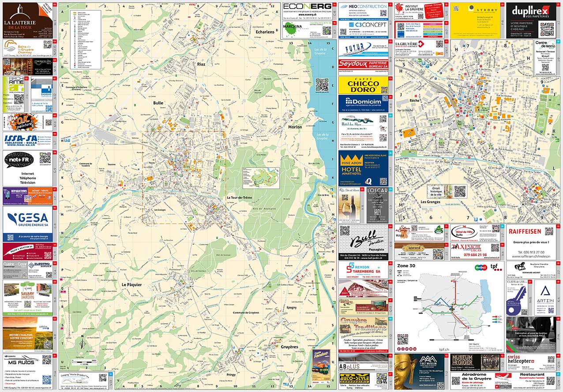Click the QR code in the Raiffeisen ad
The image size is (563, 392).
[548, 232]
